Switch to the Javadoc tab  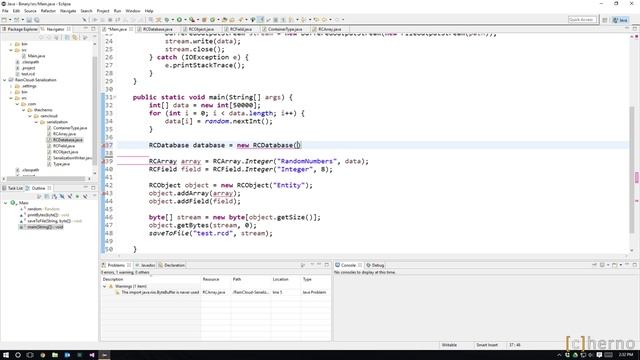coord(145,265)
